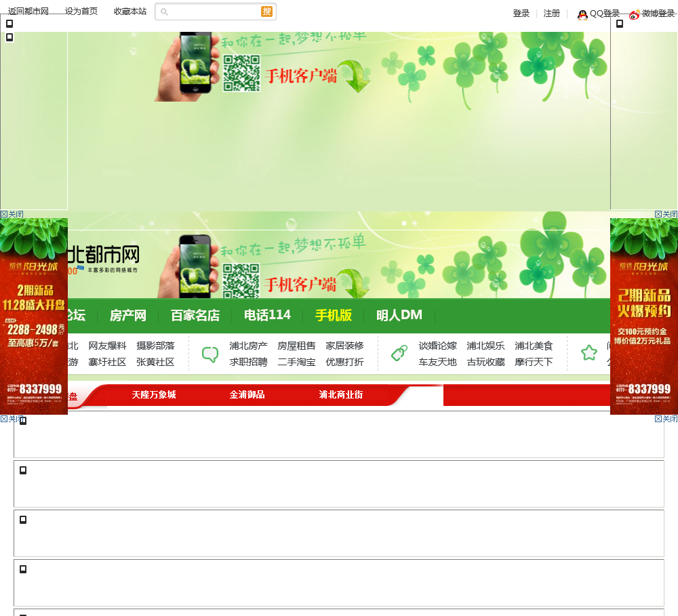
Task: Click 收藏本站 bookmark link
Action: [x=130, y=12]
